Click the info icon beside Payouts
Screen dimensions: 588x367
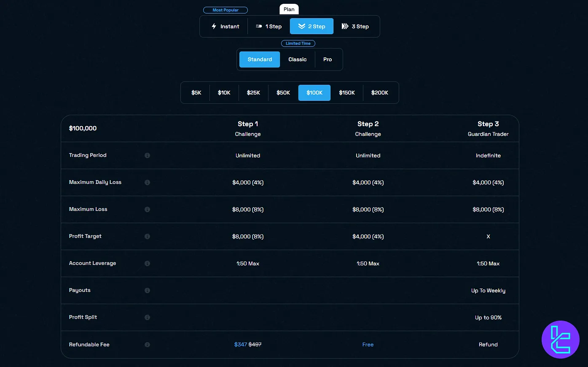tap(147, 290)
